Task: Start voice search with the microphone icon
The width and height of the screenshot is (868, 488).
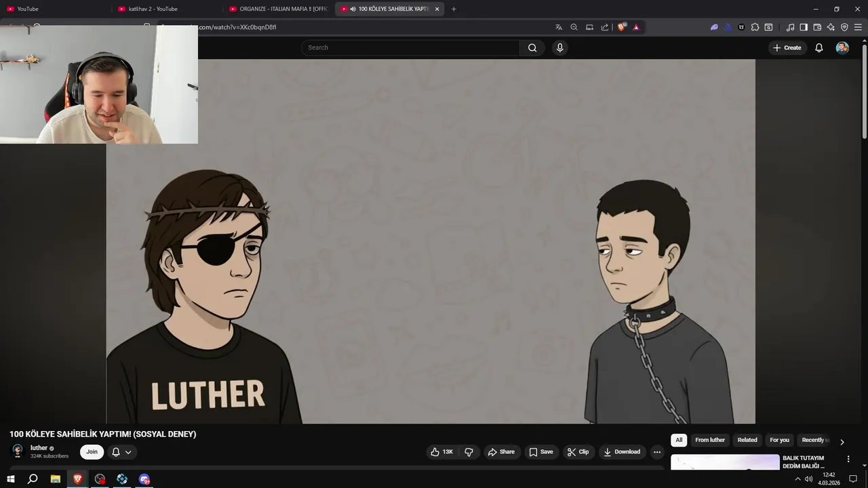Action: tap(559, 47)
